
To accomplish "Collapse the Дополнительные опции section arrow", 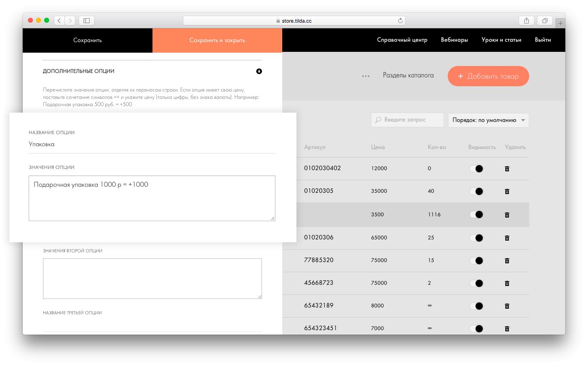I will tap(259, 71).
